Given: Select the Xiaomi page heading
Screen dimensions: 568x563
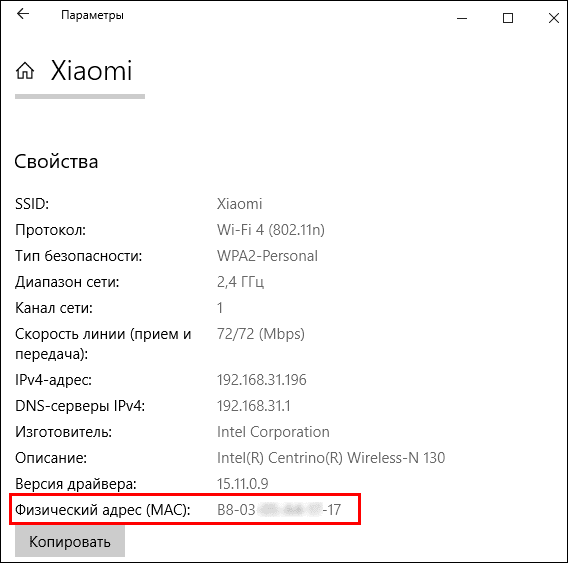Looking at the screenshot, I should pos(91,70).
